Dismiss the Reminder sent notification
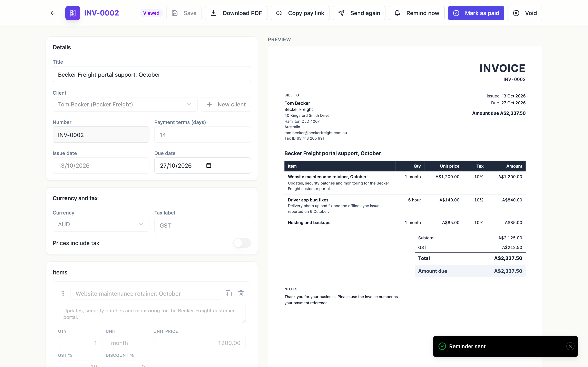The height and width of the screenshot is (367, 588). click(570, 346)
